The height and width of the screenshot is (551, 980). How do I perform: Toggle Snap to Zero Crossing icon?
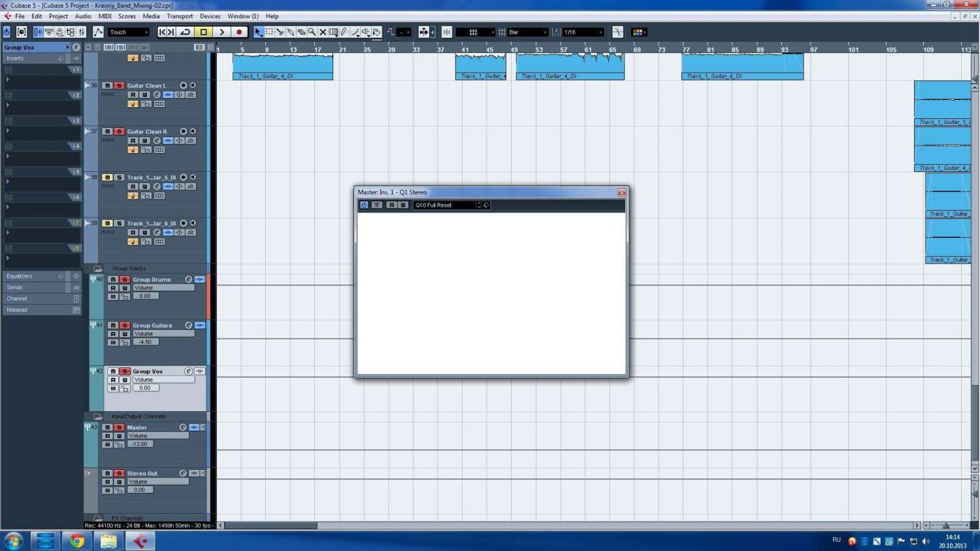click(618, 32)
